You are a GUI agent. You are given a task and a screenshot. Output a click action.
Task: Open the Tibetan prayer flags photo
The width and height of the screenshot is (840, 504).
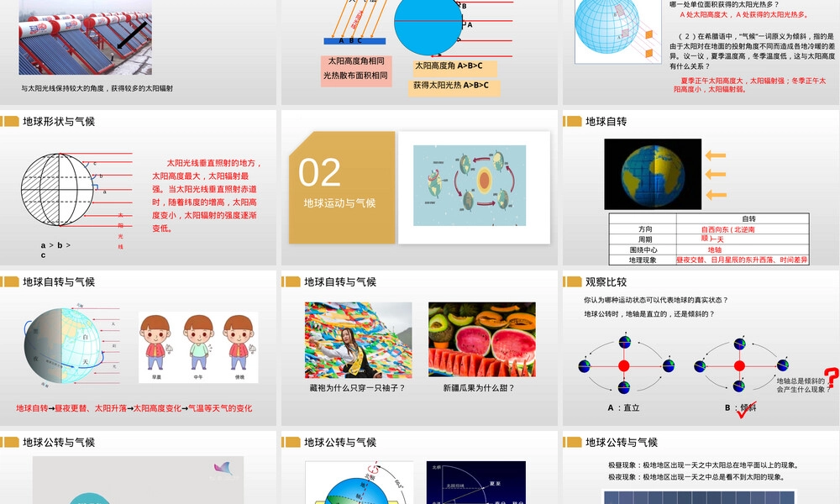[359, 340]
